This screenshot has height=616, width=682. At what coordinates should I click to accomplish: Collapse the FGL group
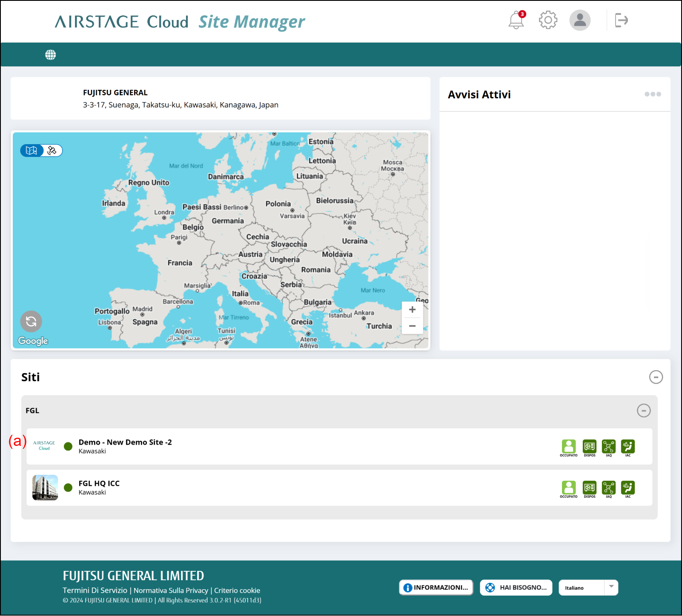[643, 411]
